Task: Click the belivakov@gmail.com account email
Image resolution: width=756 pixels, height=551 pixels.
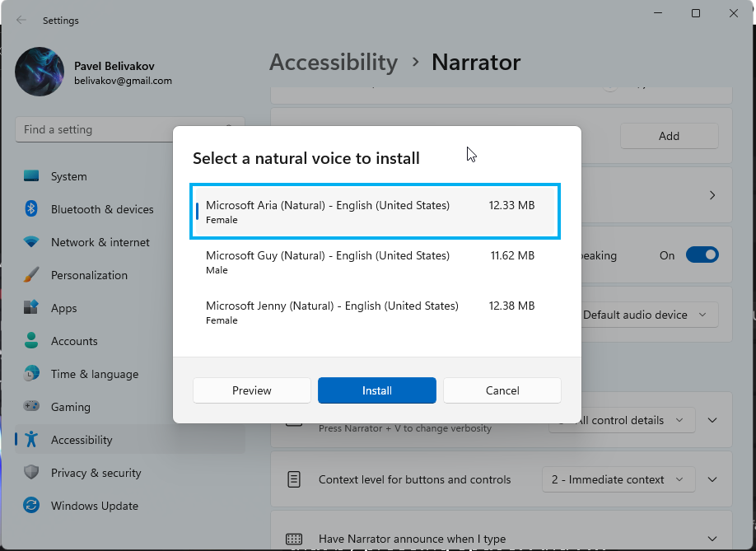Action: tap(123, 81)
